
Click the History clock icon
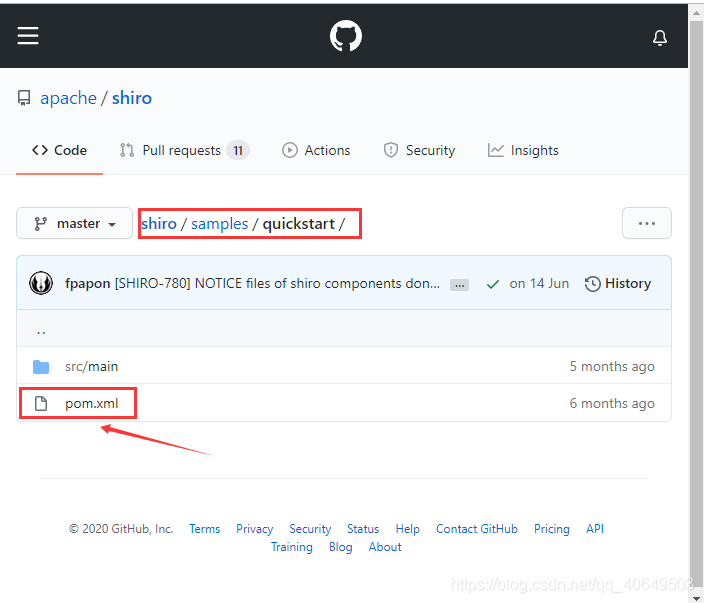(592, 284)
